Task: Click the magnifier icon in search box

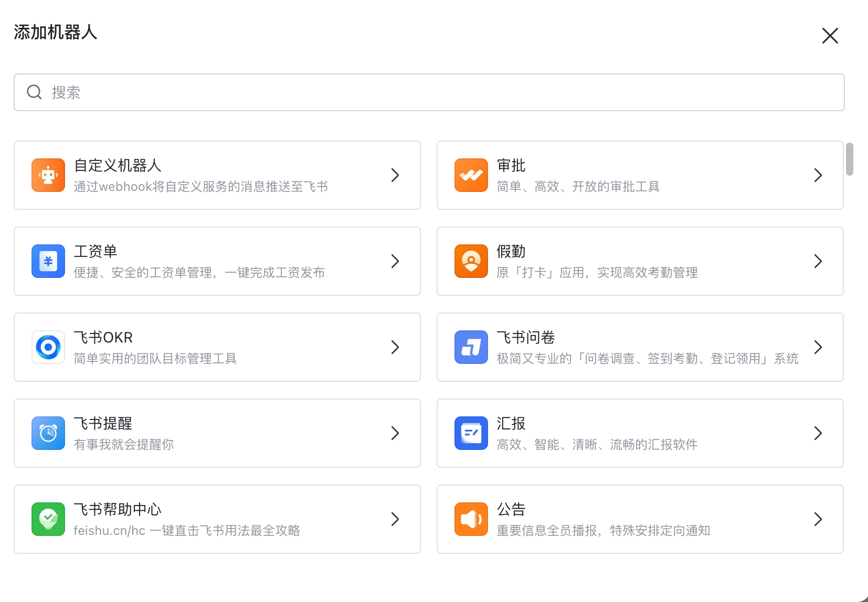Action: [35, 92]
